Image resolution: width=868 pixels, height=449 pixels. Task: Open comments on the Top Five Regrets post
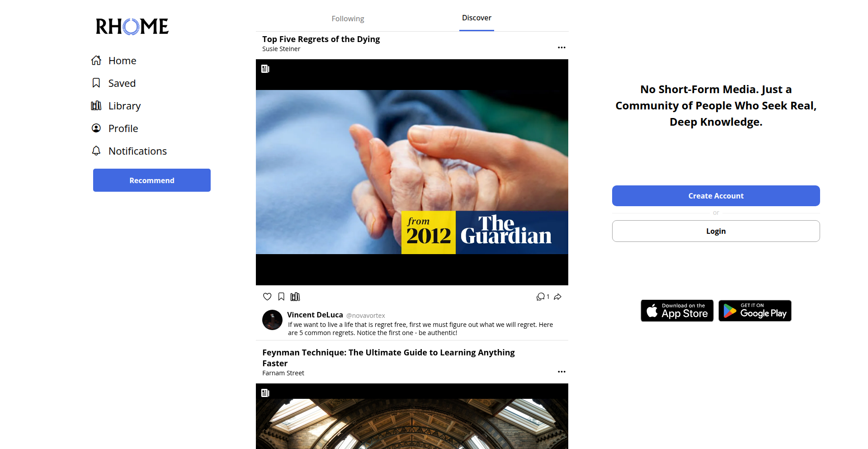tap(542, 297)
